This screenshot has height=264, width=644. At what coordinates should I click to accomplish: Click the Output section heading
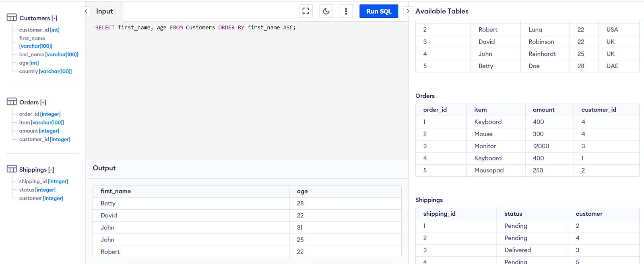pyautogui.click(x=104, y=168)
